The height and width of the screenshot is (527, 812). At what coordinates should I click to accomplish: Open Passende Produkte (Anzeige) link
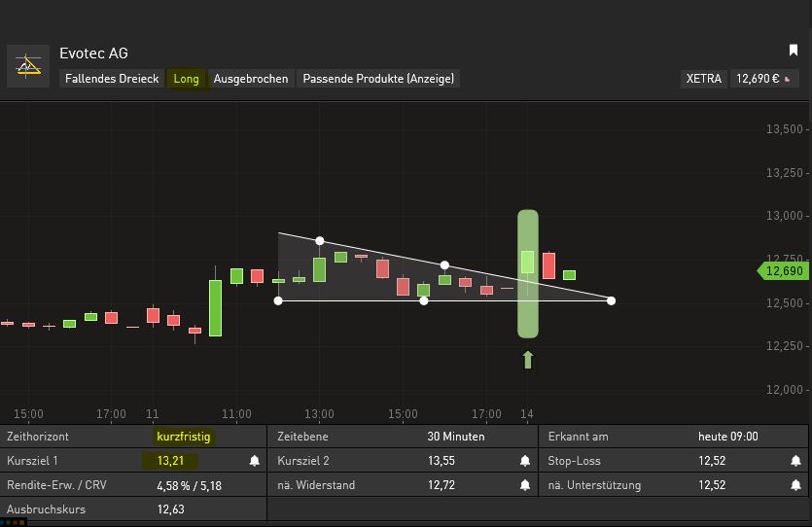click(378, 79)
